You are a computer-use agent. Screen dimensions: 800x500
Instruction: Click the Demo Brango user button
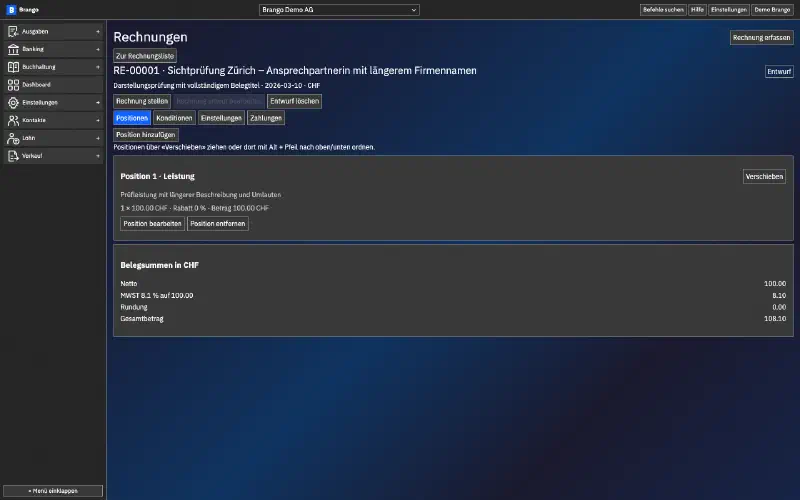click(772, 10)
